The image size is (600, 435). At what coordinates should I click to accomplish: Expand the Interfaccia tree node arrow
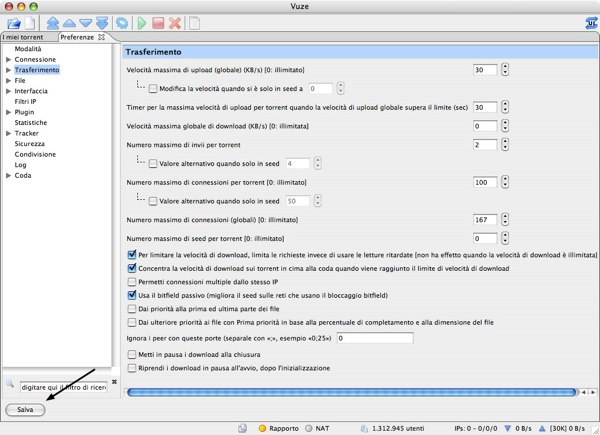point(8,91)
